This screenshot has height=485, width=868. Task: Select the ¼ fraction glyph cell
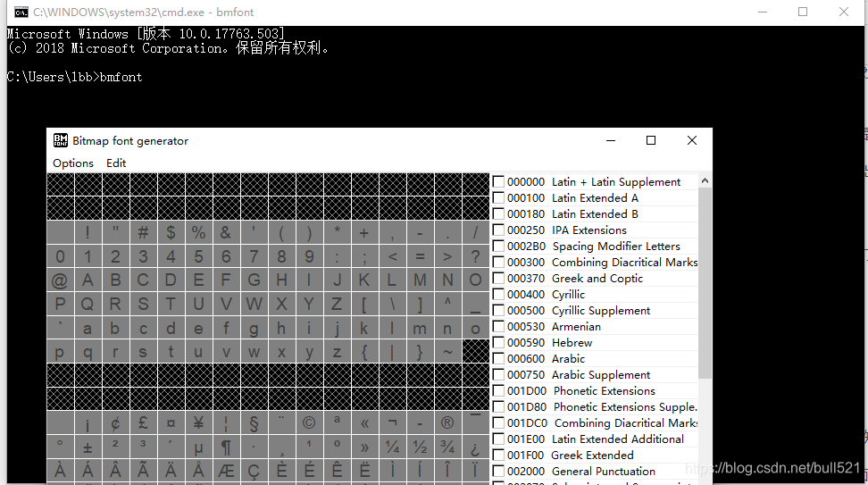[x=393, y=447]
